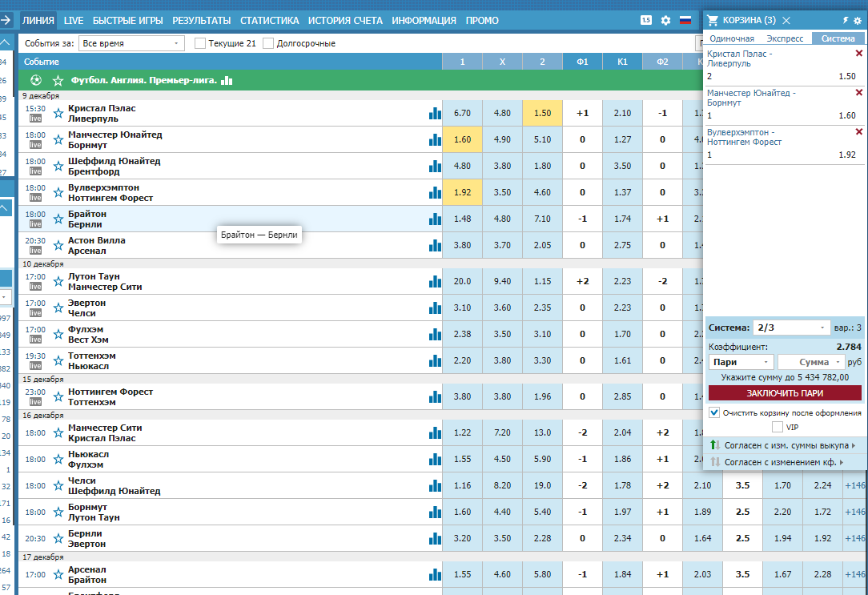Open the Сумма preset dropdown arrow
Viewport: 868px width, 595px height.
coord(838,362)
